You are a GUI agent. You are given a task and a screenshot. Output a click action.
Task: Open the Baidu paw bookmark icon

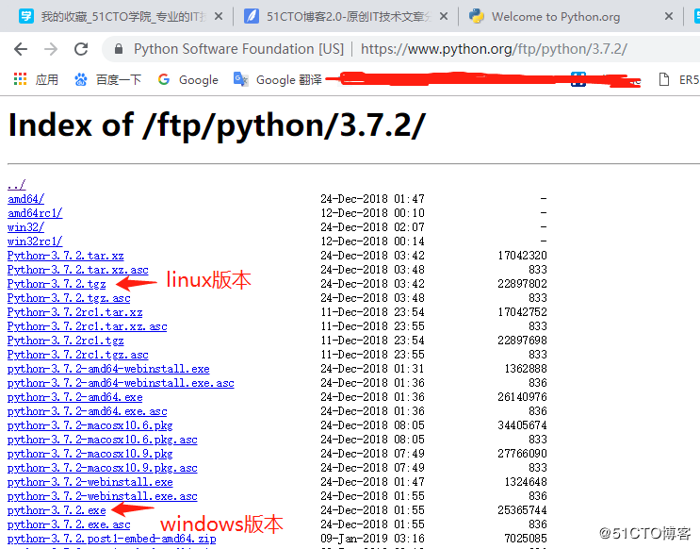pos(81,79)
